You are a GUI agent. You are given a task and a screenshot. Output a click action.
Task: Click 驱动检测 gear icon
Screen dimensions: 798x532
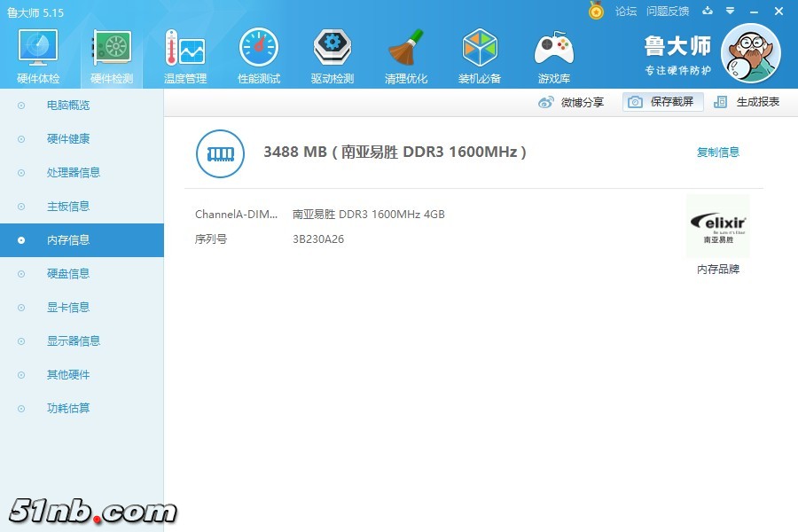[332, 51]
